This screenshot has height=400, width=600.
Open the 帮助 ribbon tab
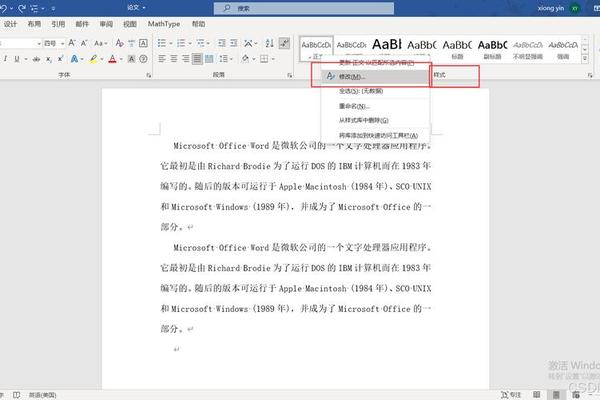click(x=198, y=24)
